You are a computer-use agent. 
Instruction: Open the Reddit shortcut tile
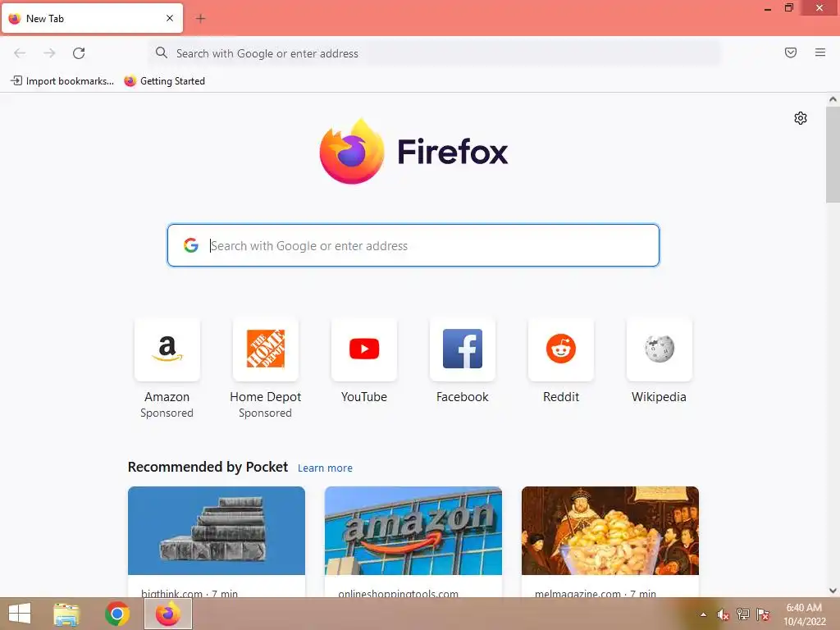coord(561,349)
